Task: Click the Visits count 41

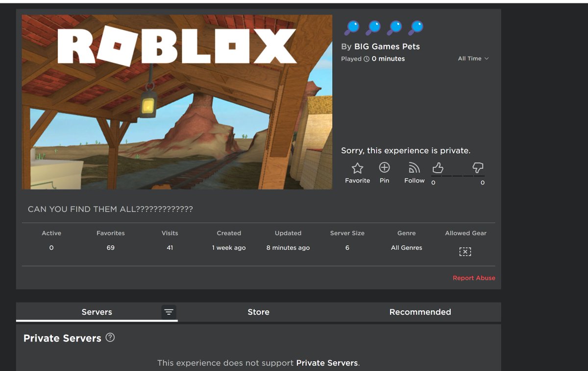Action: pos(170,248)
